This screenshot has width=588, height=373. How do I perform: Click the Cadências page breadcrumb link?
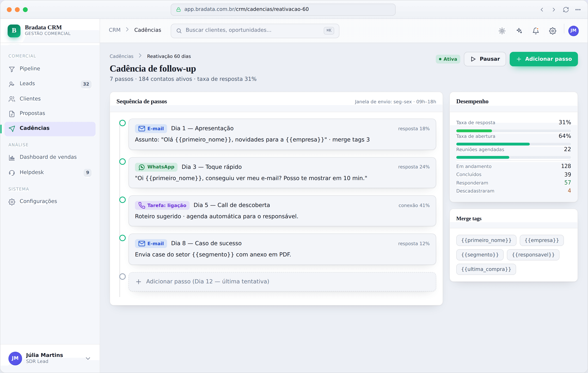tap(121, 56)
